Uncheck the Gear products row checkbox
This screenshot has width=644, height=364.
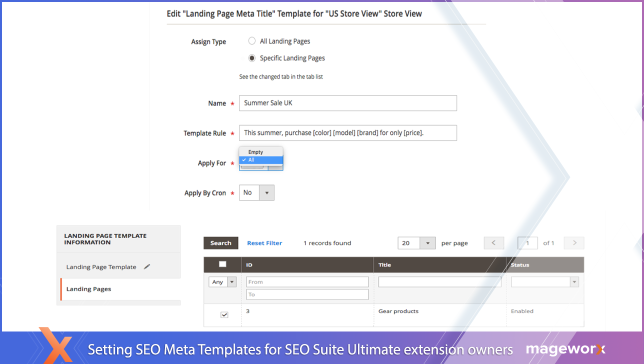[224, 315]
